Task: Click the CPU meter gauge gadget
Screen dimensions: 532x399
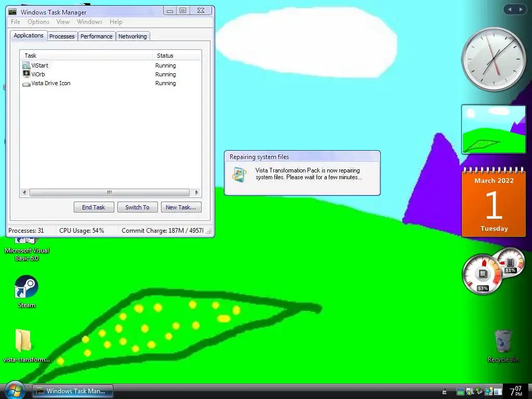Action: coord(483,274)
